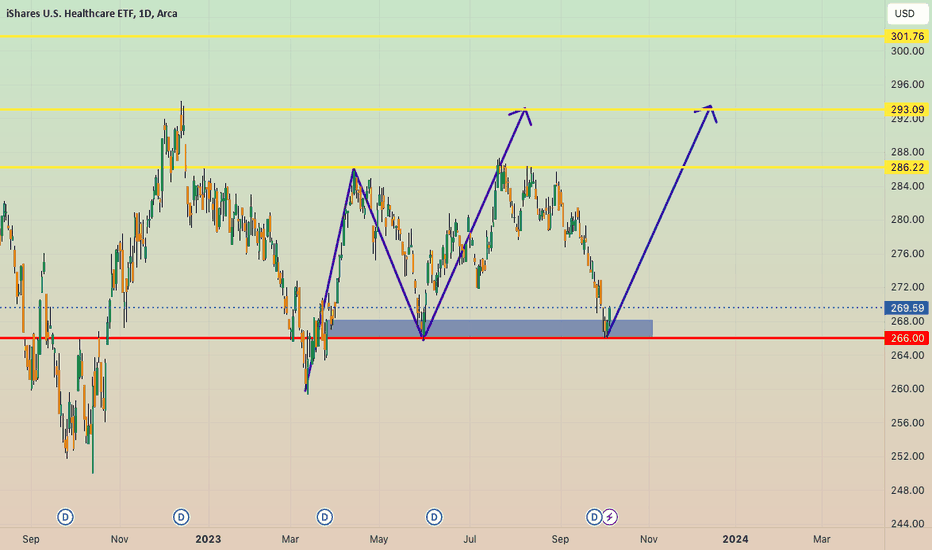This screenshot has height=550, width=932.
Task: Open the dividend D marker between May and Jul
Action: click(434, 517)
